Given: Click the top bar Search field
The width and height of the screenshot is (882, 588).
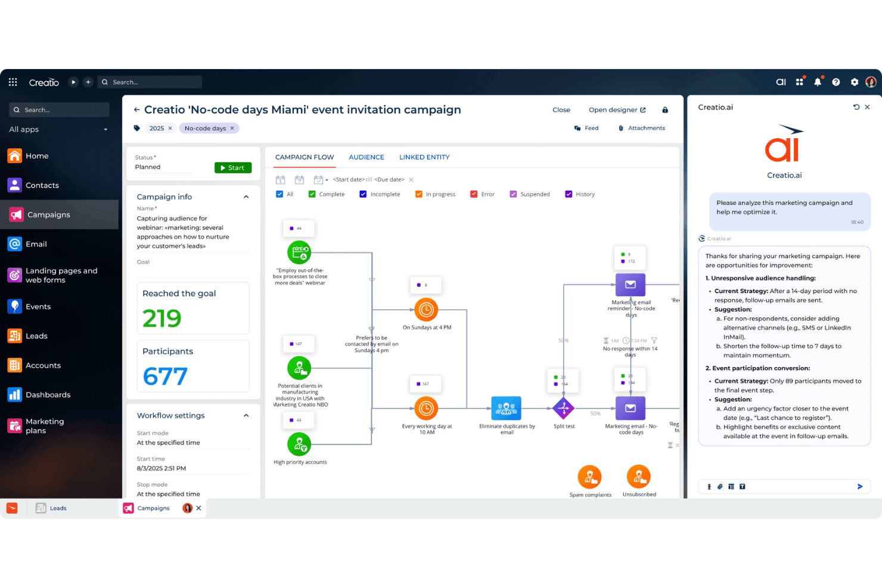Looking at the screenshot, I should (x=150, y=82).
